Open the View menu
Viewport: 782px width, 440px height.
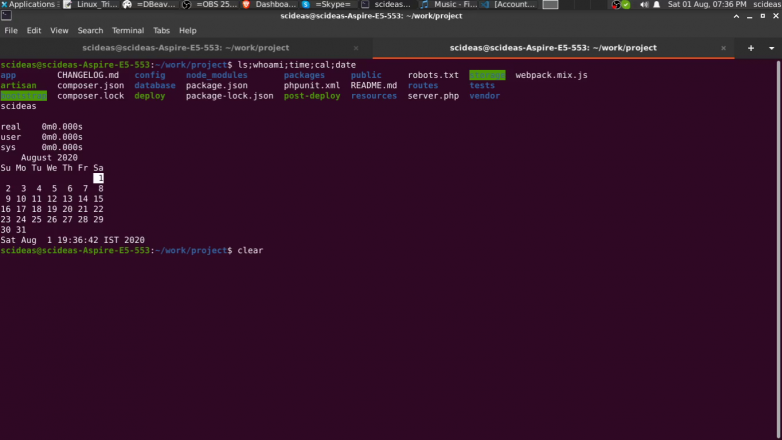[x=59, y=30]
